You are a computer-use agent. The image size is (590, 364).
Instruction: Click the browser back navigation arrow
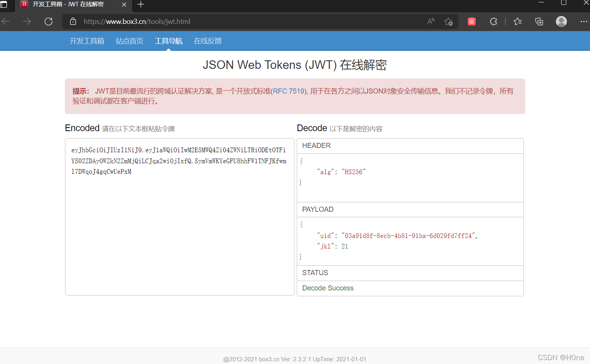5,22
